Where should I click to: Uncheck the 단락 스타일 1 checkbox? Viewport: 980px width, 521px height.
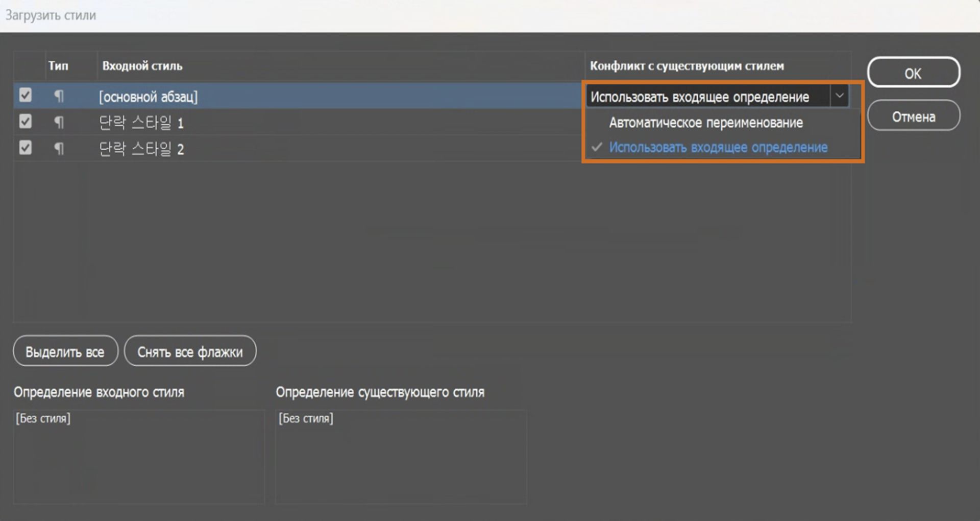[25, 122]
